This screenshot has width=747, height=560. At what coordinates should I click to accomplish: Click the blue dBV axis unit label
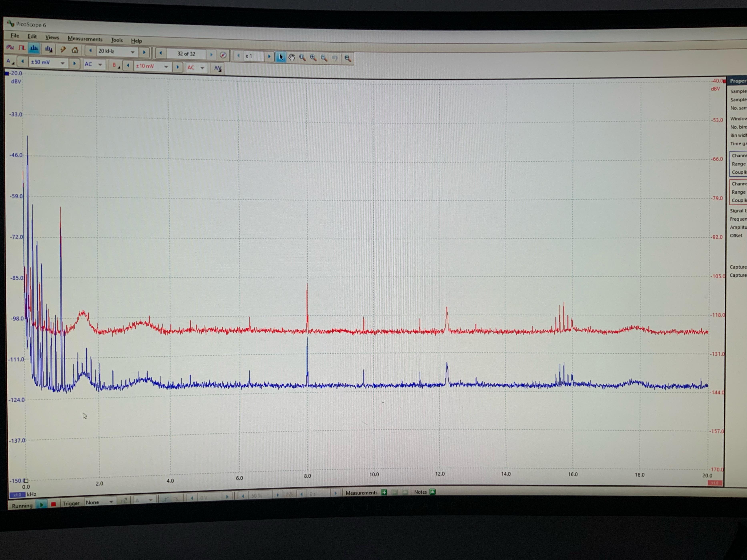click(x=16, y=81)
